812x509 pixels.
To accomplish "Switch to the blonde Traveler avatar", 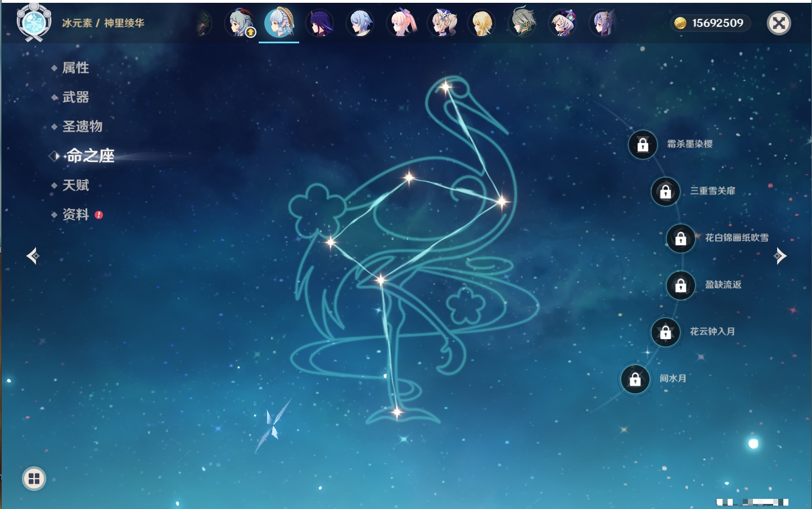I will (x=482, y=23).
